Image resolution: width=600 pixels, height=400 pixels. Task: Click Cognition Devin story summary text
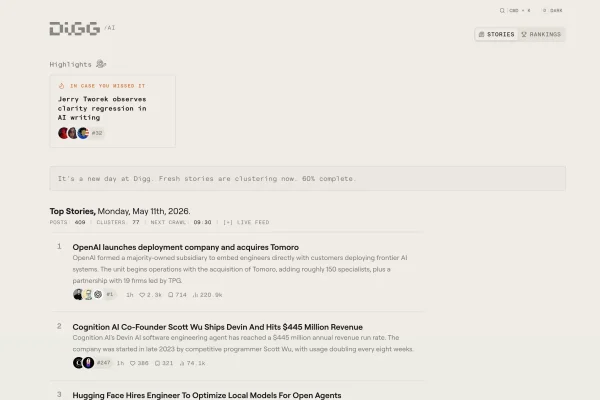click(243, 343)
